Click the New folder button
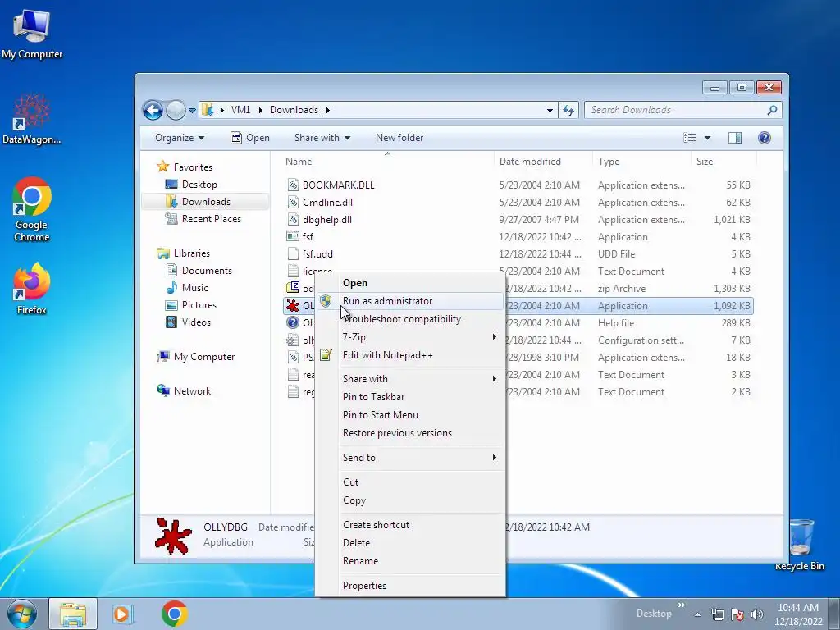Viewport: 840px width, 630px height. (399, 138)
